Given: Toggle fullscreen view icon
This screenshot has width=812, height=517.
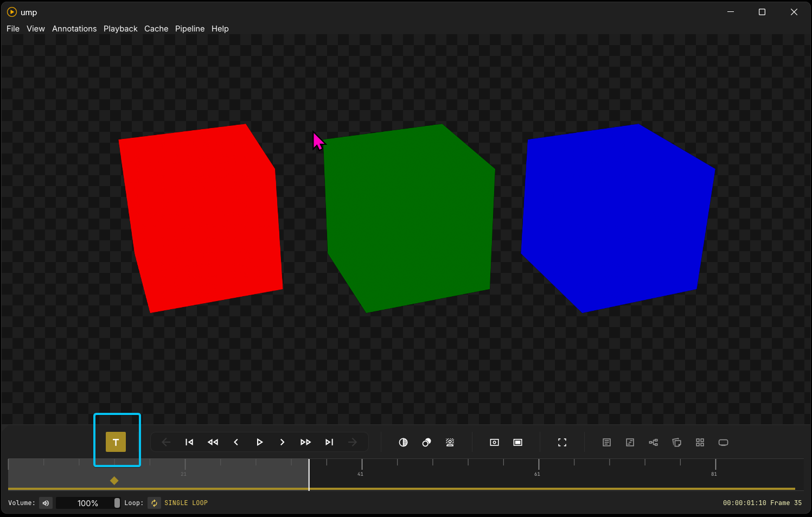Looking at the screenshot, I should coord(562,443).
